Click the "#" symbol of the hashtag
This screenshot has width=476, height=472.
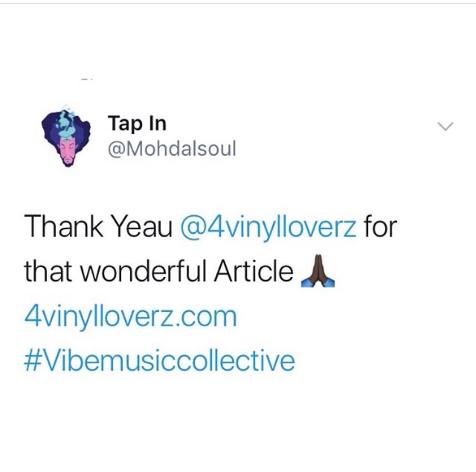click(x=32, y=361)
